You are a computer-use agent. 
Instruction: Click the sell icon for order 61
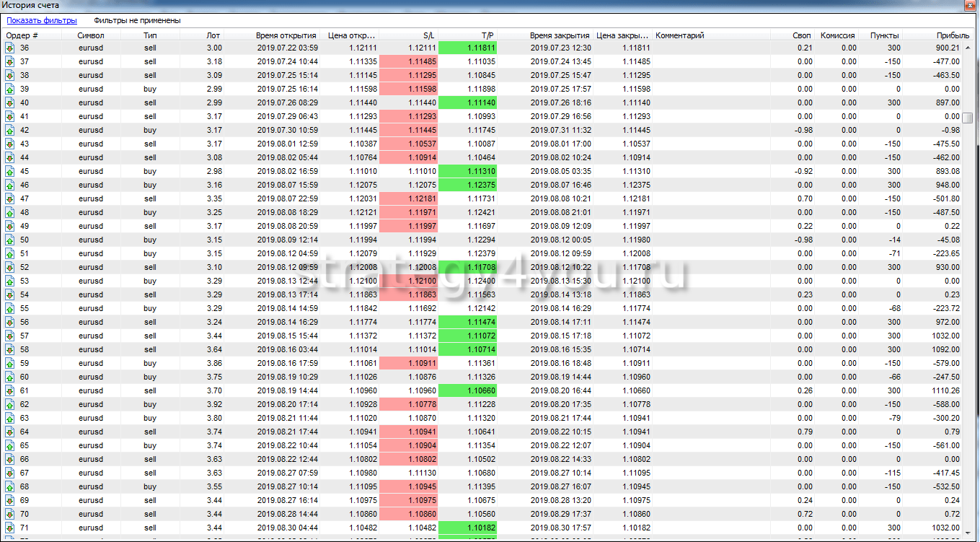click(x=10, y=390)
